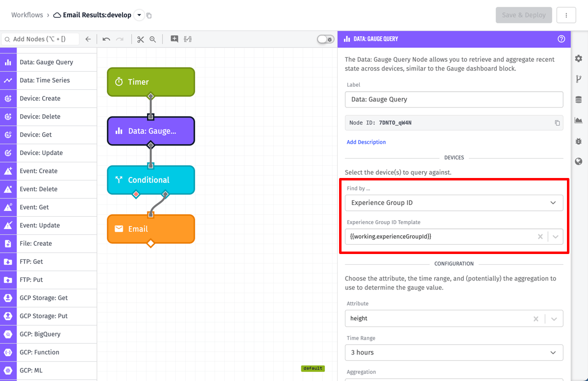Zoom the workflow canvas
This screenshot has width=588, height=381.
point(153,39)
